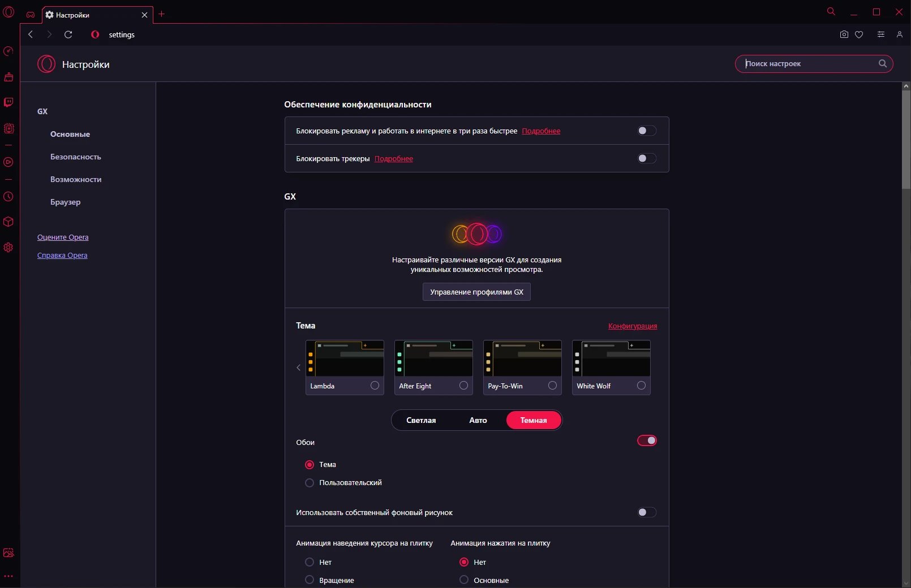Reload the settings page

click(68, 34)
